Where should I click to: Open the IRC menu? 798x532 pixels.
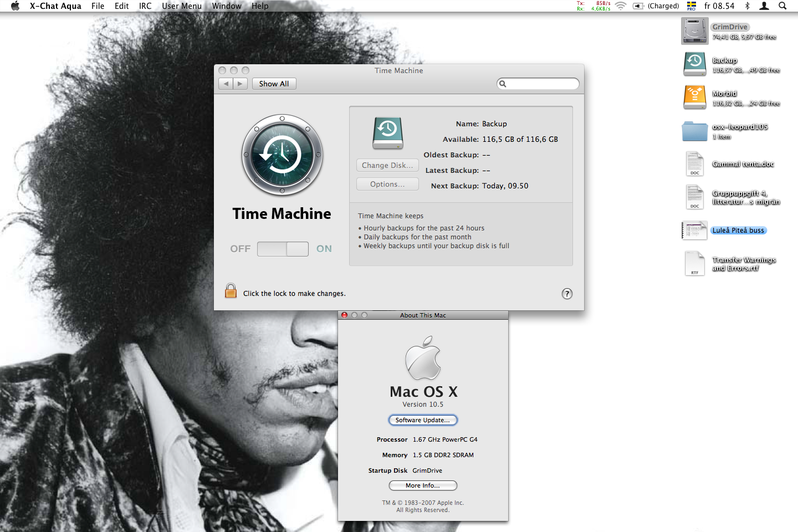point(145,6)
